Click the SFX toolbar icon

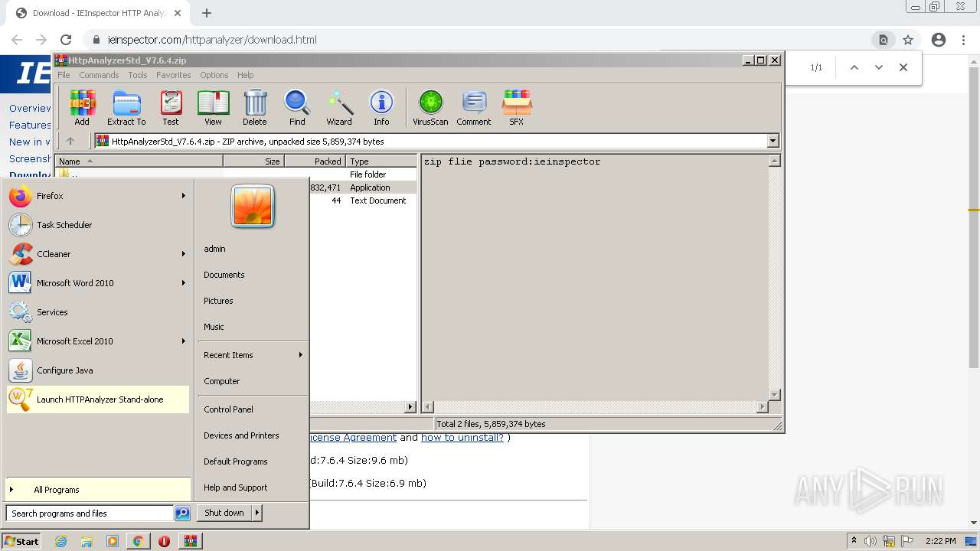tap(517, 107)
